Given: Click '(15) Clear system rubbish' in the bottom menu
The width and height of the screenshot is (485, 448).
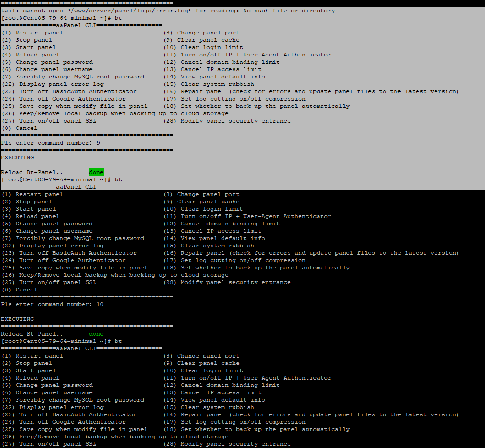Looking at the screenshot, I should [x=209, y=408].
